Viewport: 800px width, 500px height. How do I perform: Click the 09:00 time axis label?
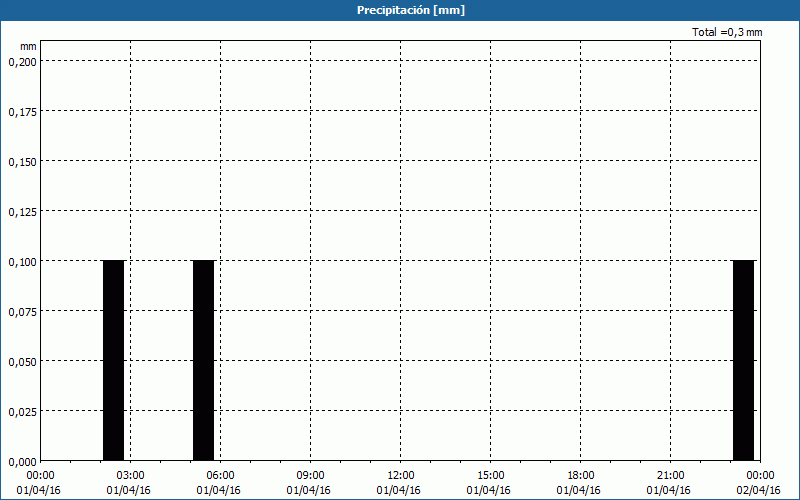(x=310, y=476)
